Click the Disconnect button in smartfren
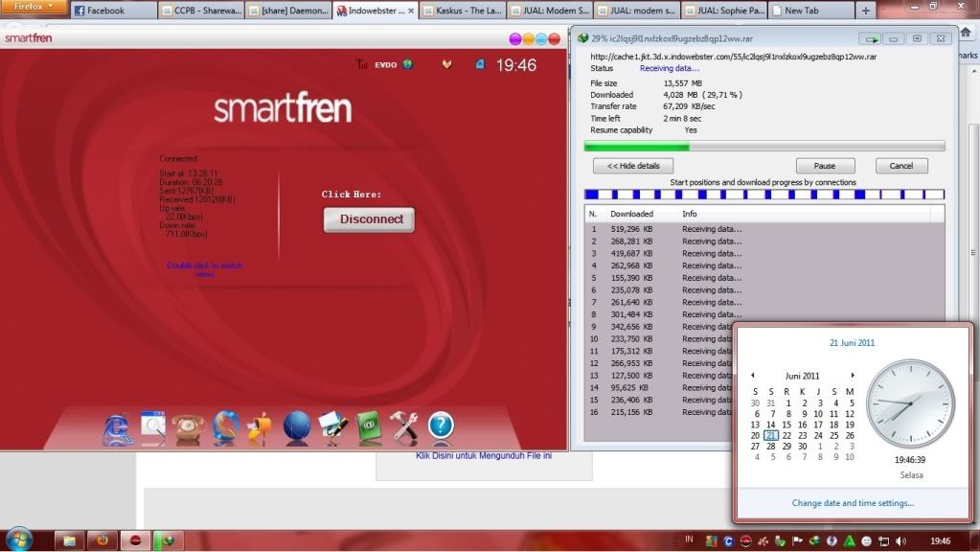The image size is (980, 552). [x=369, y=219]
